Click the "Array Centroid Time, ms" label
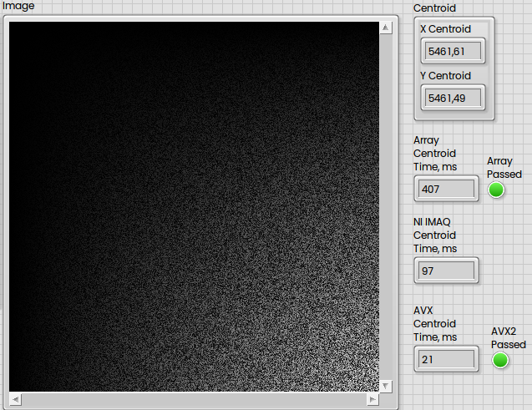 pyautogui.click(x=435, y=154)
